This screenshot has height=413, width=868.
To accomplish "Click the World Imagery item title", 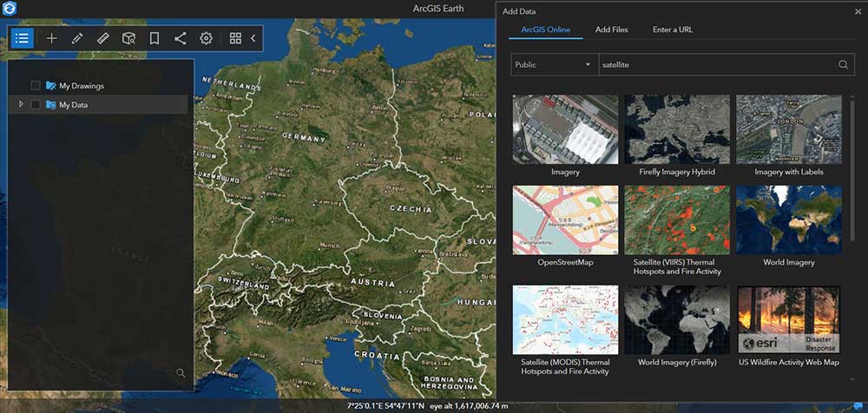I will pyautogui.click(x=789, y=262).
